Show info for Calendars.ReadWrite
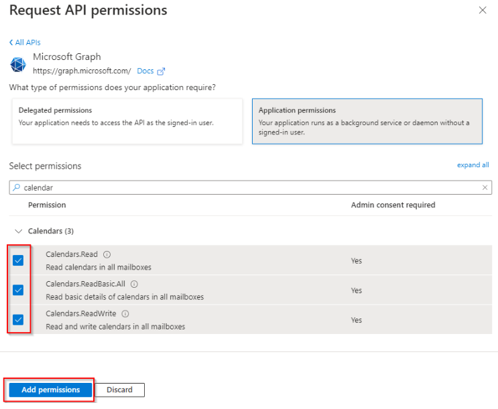Image resolution: width=498 pixels, height=409 pixels. point(125,314)
